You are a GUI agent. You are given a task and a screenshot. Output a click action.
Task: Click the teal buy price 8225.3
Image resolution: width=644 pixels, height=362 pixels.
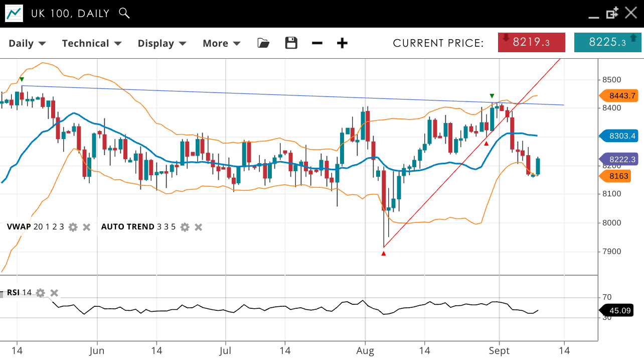pyautogui.click(x=607, y=42)
